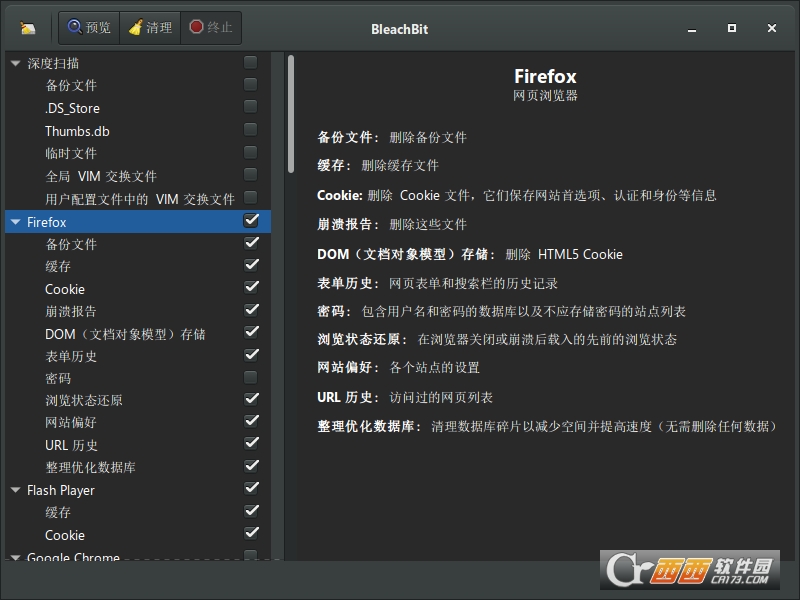
Task: Uncheck the 整理优化数据库 checkbox
Action: pos(251,466)
